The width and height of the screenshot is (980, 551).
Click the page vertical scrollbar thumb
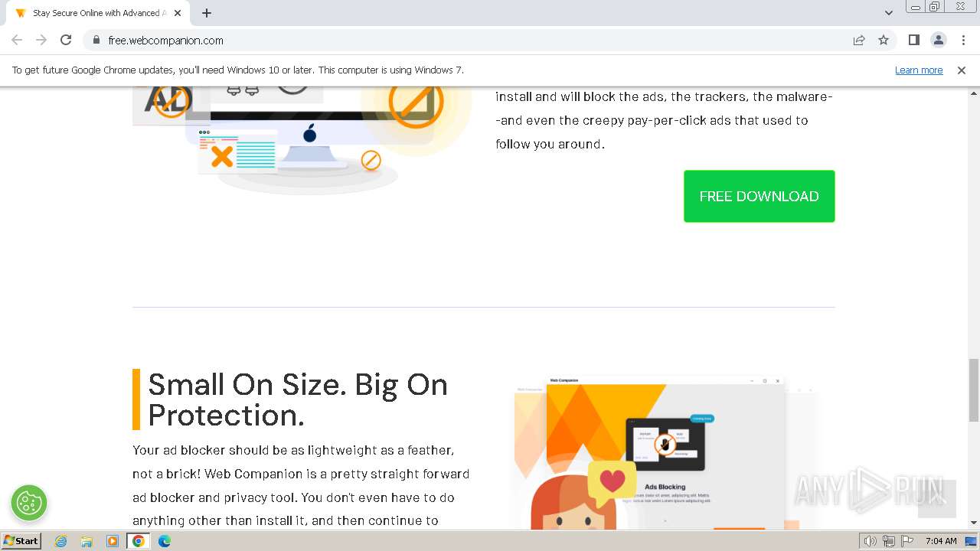974,390
